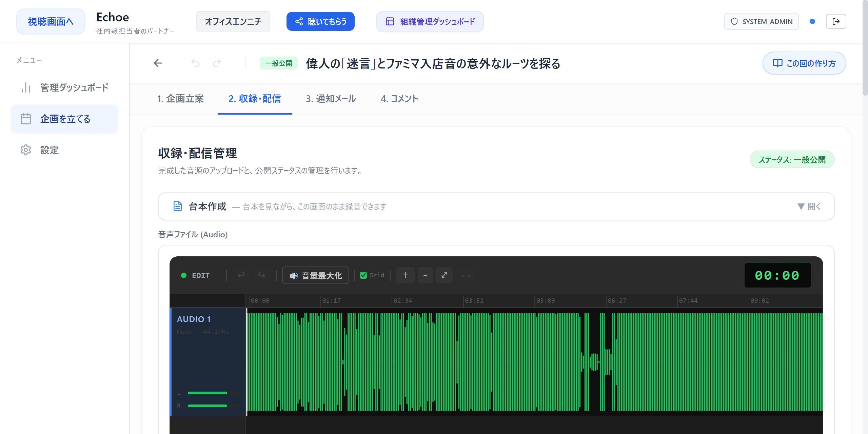Click the オフィスエンニチ button
868x434 pixels.
(x=233, y=21)
